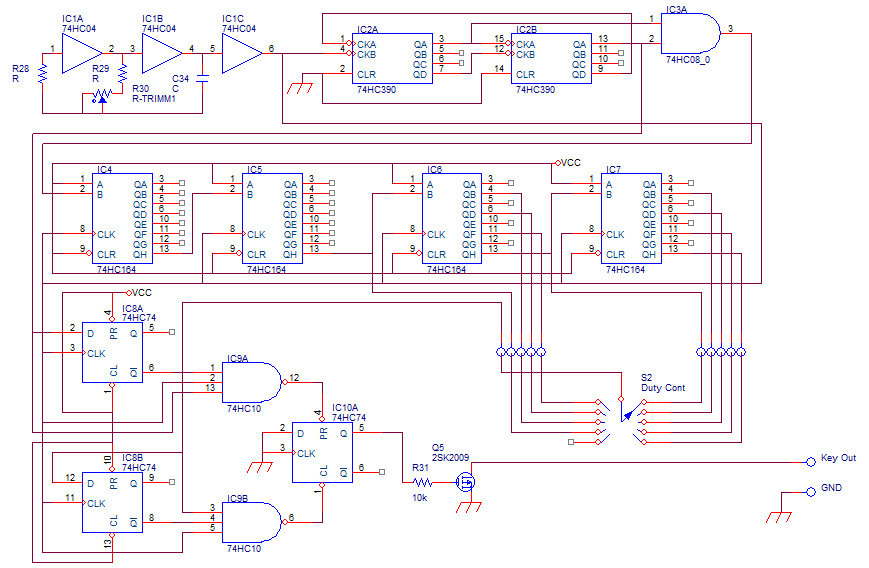Click the 'Q5' reference label
The width and height of the screenshot is (869, 568).
click(x=438, y=448)
